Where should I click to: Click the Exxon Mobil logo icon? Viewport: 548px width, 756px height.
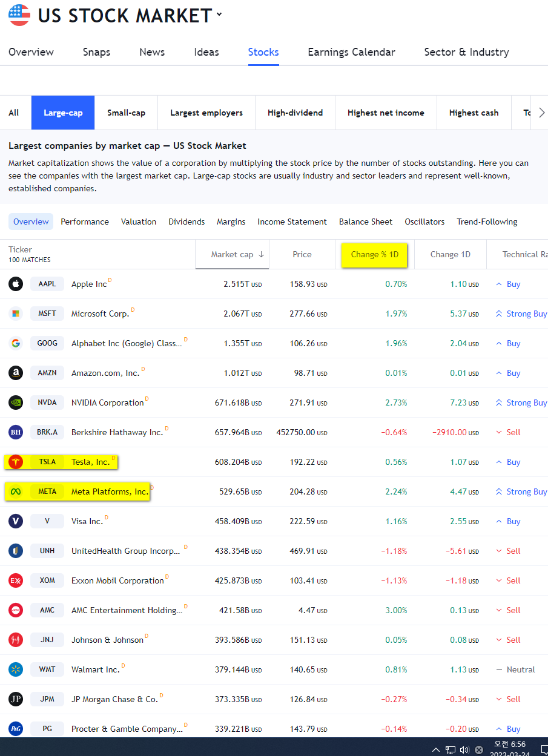point(16,580)
